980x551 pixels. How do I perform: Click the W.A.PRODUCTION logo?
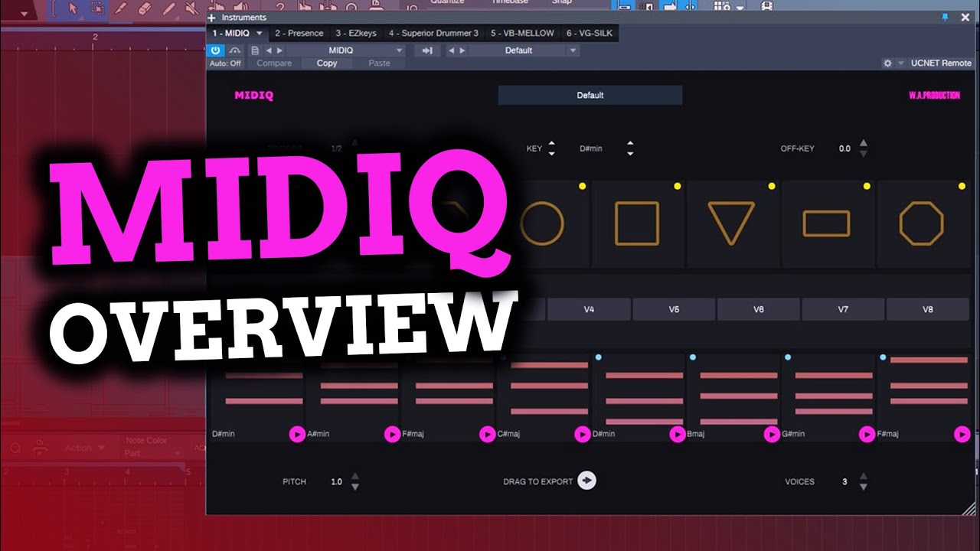coord(934,96)
